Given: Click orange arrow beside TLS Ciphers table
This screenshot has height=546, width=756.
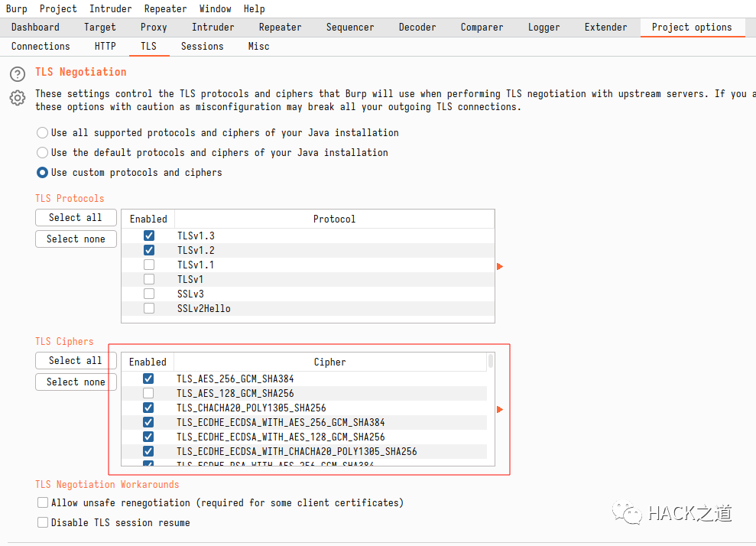Looking at the screenshot, I should click(500, 410).
